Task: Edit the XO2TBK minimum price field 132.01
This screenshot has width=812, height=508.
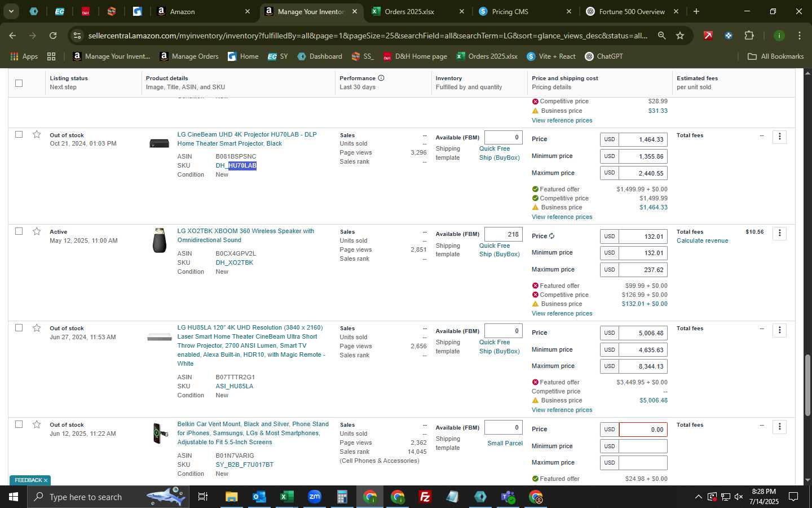Action: pos(643,253)
